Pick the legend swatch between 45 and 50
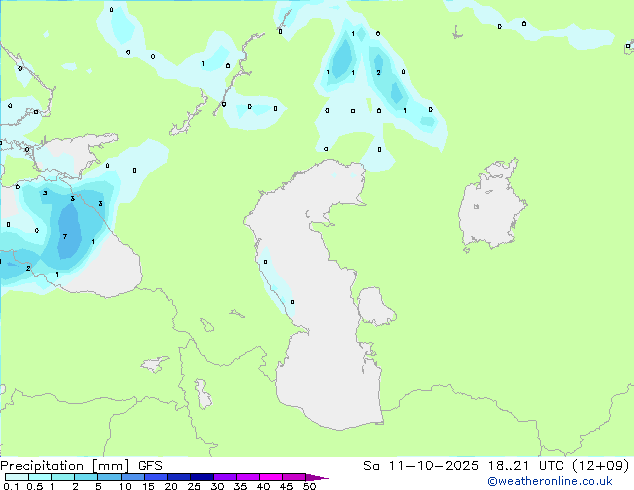Viewport: 634px width, 490px height. [x=294, y=477]
